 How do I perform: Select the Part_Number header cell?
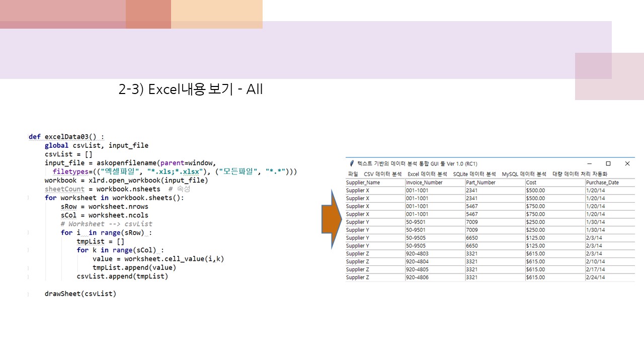pos(495,183)
